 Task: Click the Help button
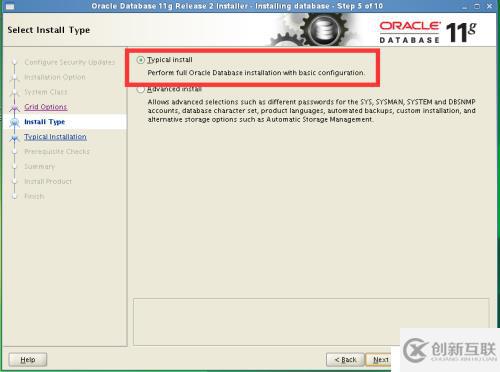(28, 360)
